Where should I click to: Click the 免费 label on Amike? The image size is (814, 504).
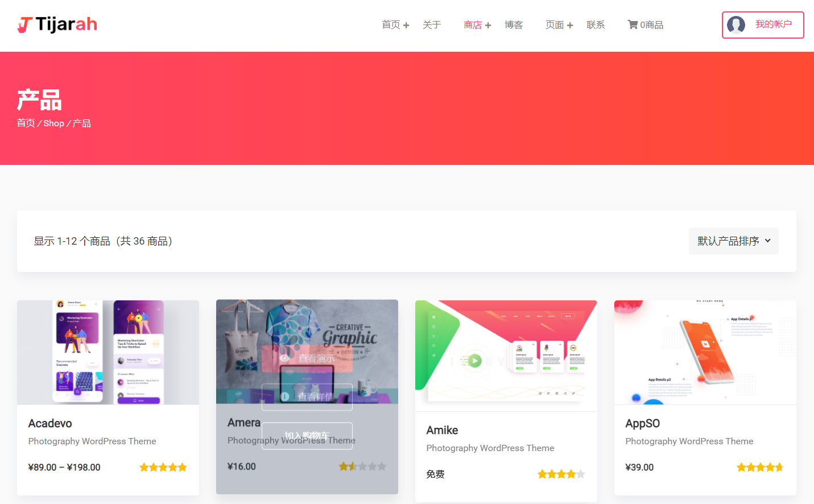436,474
